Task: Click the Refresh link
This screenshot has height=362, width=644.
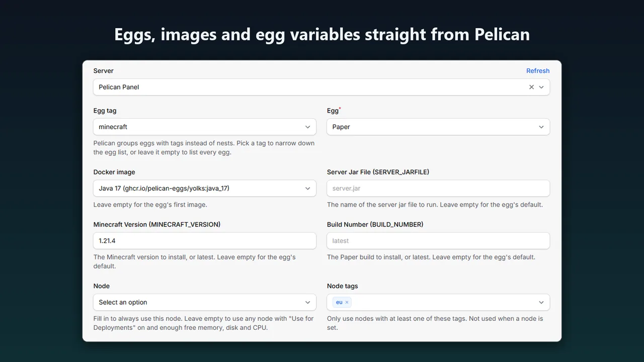Action: [538, 71]
